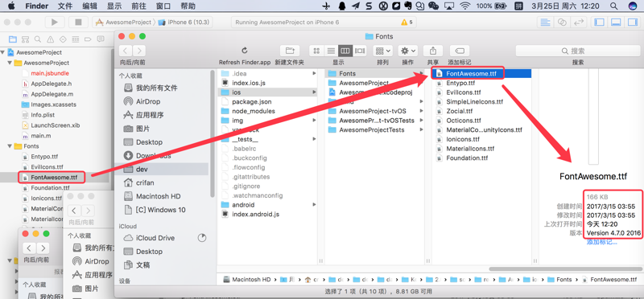This screenshot has width=644, height=299.
Task: Switch Finder to list view
Action: click(331, 51)
